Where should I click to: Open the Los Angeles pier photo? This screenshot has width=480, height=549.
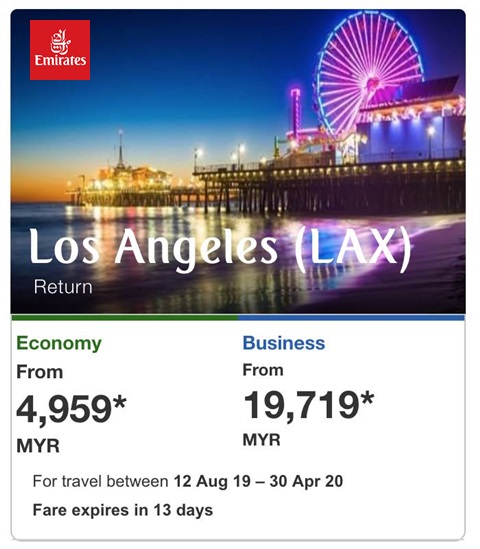point(238,161)
